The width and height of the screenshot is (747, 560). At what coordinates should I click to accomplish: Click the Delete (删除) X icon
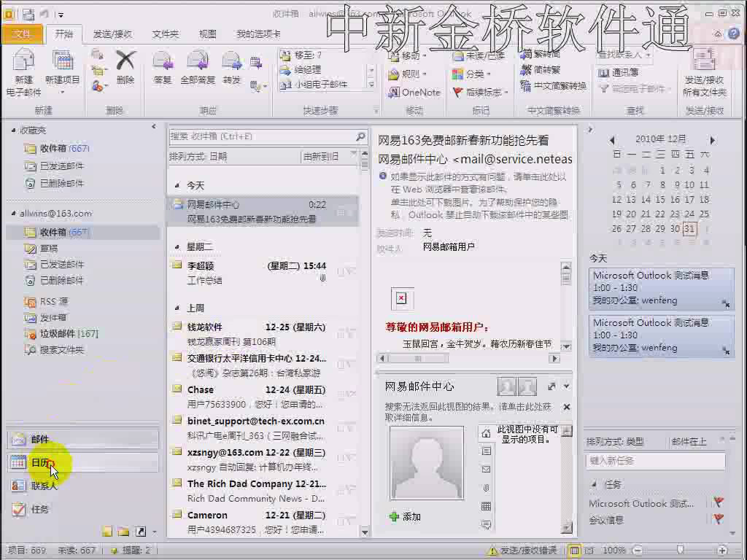(125, 61)
